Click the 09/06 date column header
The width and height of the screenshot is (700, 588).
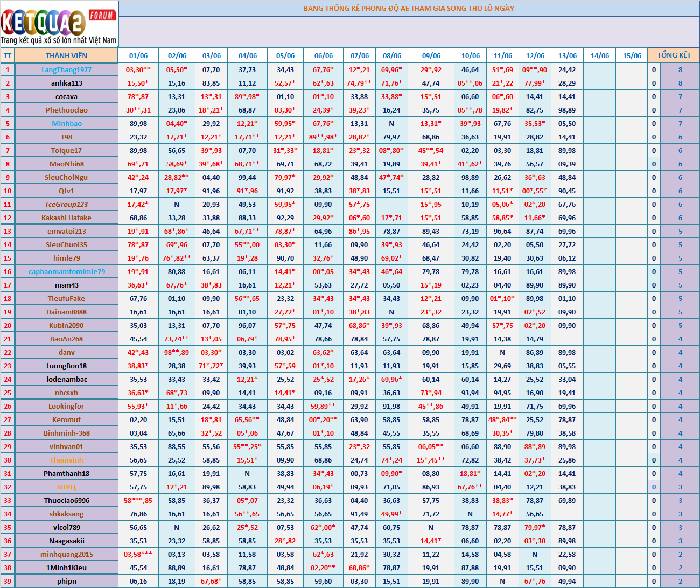[x=431, y=55]
